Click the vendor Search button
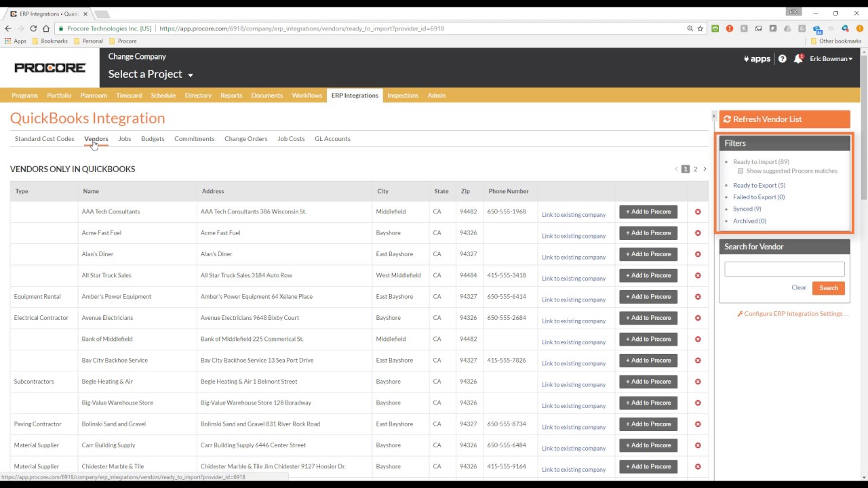Viewport: 868px width, 488px height. pos(829,288)
